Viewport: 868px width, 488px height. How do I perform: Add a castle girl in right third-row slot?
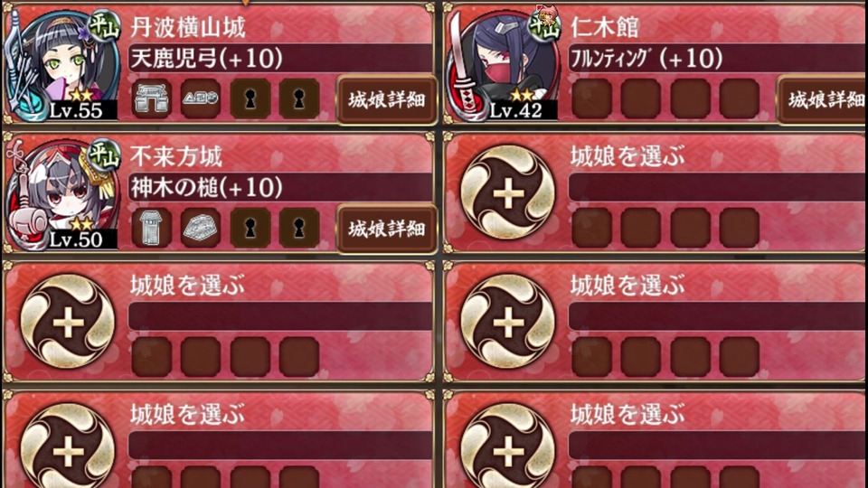click(507, 322)
